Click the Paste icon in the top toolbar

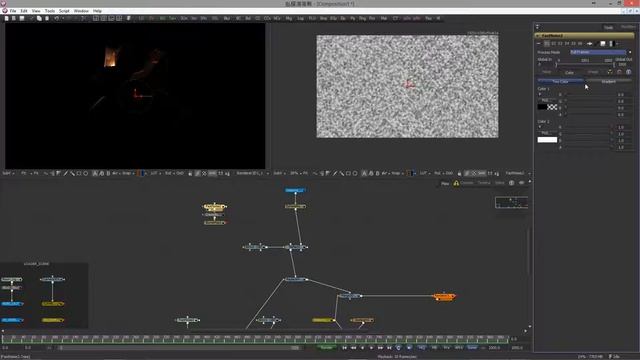[47, 18]
